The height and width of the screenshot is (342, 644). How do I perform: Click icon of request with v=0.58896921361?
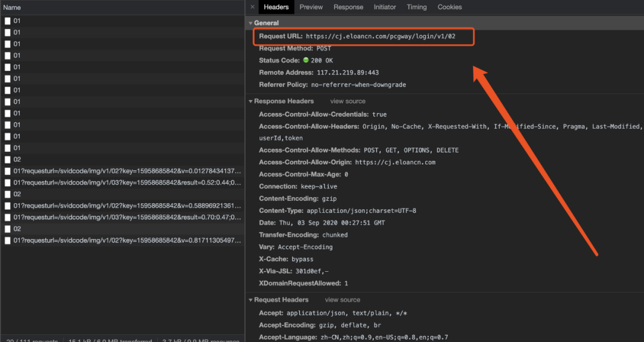point(7,206)
